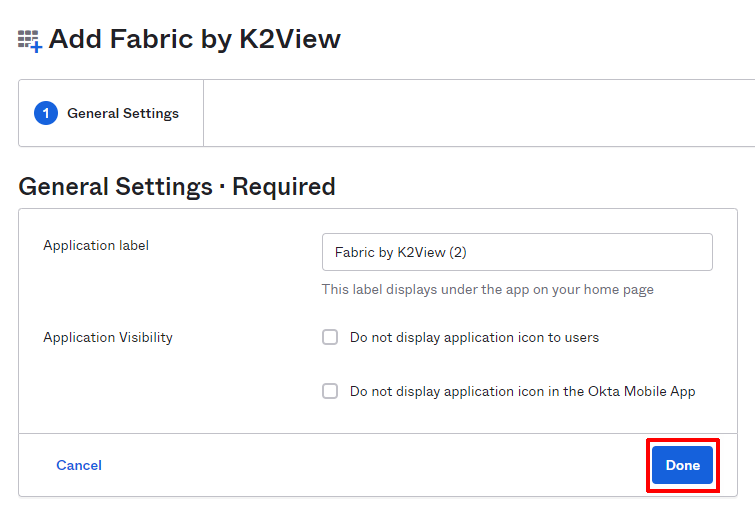The width and height of the screenshot is (755, 513).
Task: Tick the Okta Mobile App icon-hiding checkbox
Action: pos(330,392)
